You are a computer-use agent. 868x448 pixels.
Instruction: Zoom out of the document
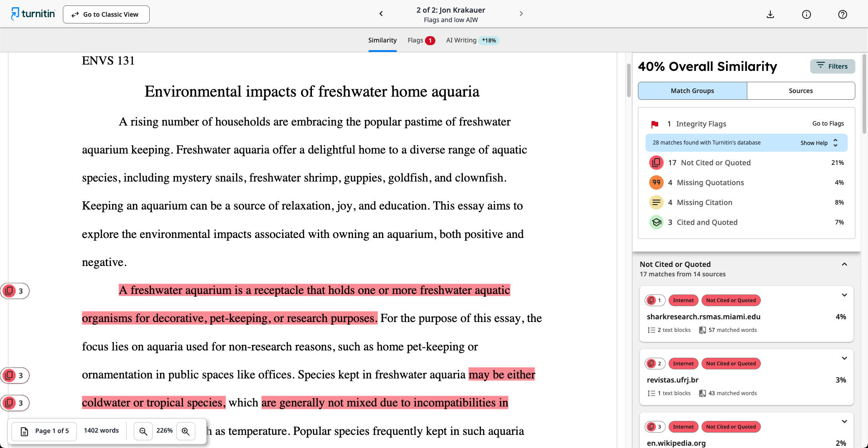[143, 431]
